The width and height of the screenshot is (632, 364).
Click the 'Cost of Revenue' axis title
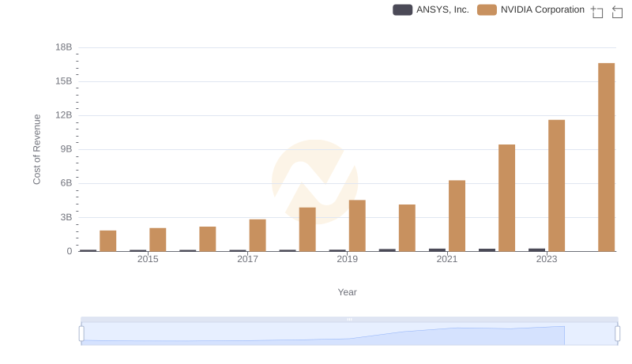pos(36,149)
